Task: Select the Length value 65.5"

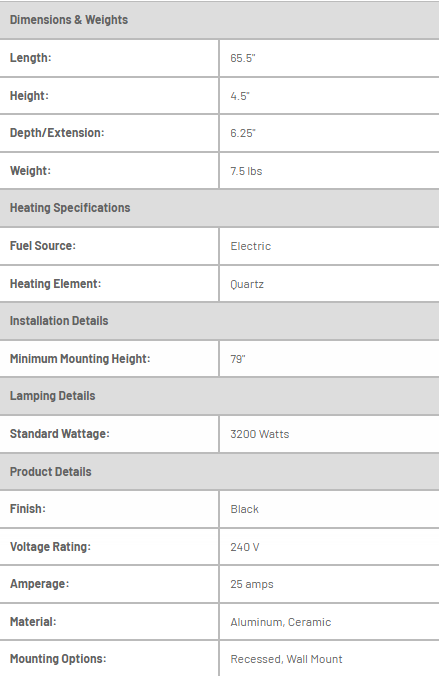Action: click(x=243, y=58)
